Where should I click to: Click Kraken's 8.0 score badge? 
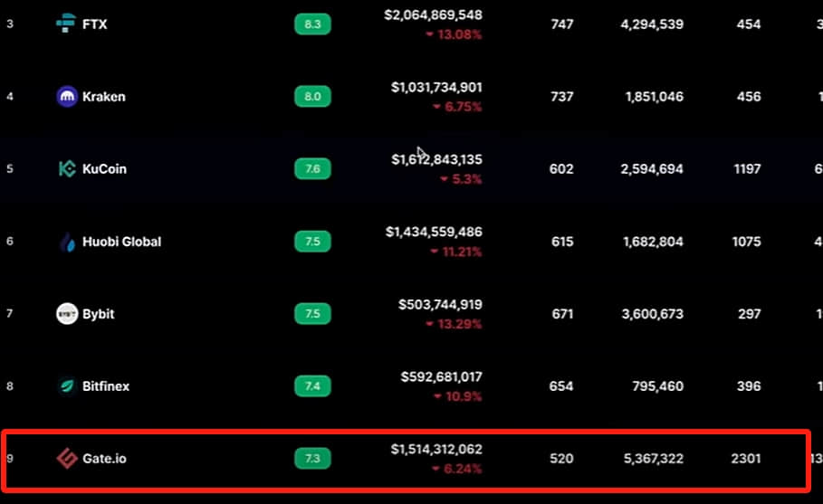[x=312, y=97]
